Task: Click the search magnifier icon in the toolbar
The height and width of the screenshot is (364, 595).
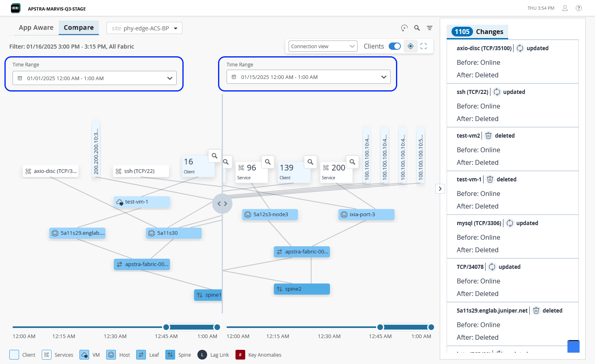Action: 417,28
